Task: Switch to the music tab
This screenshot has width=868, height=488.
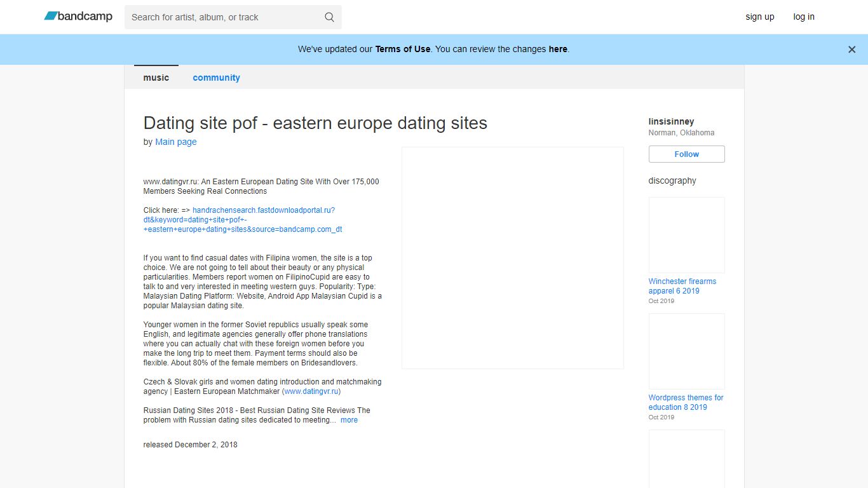Action: [156, 78]
